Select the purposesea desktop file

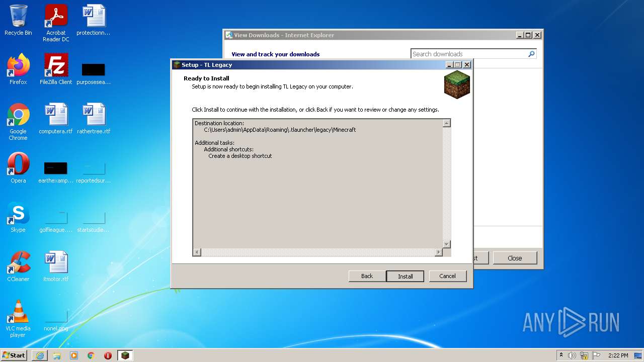(x=94, y=73)
